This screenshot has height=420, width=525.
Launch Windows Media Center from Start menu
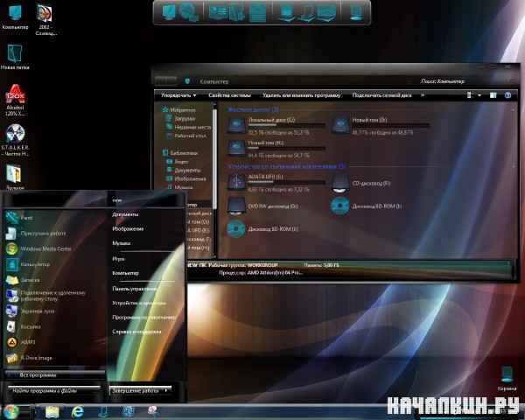[x=38, y=248]
